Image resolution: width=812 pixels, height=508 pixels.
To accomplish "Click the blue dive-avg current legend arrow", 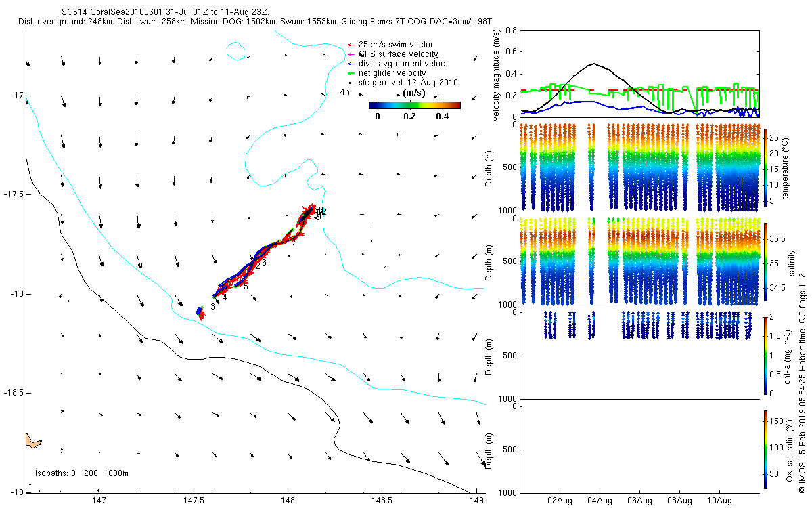I will [x=350, y=64].
